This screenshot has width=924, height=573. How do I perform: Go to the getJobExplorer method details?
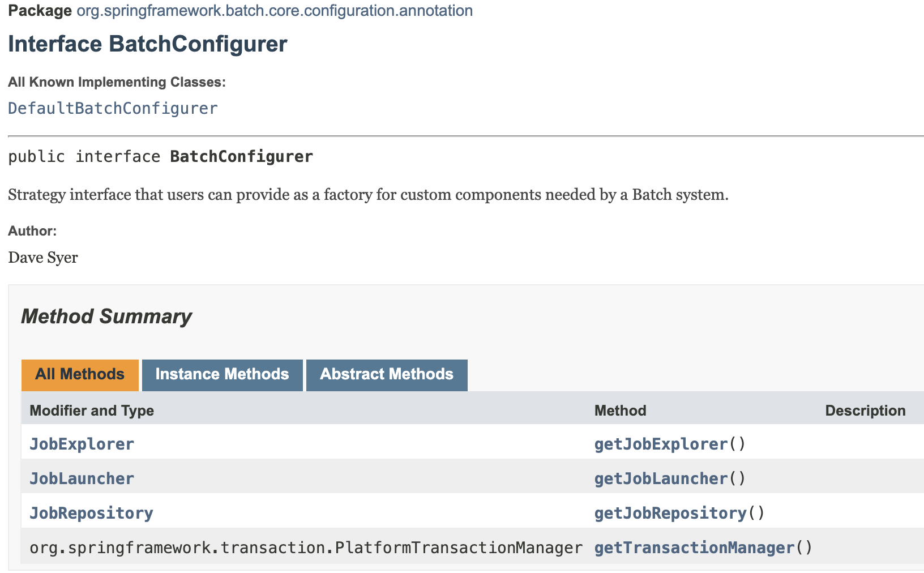tap(661, 444)
